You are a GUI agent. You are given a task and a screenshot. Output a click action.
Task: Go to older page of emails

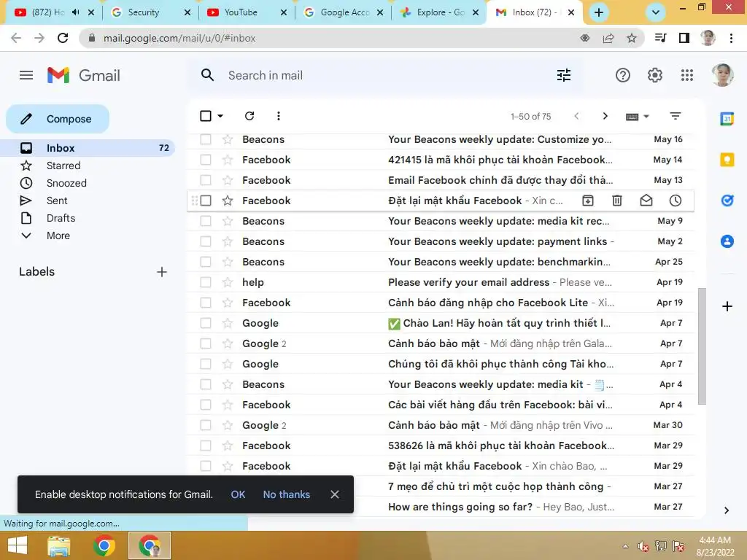pyautogui.click(x=605, y=116)
